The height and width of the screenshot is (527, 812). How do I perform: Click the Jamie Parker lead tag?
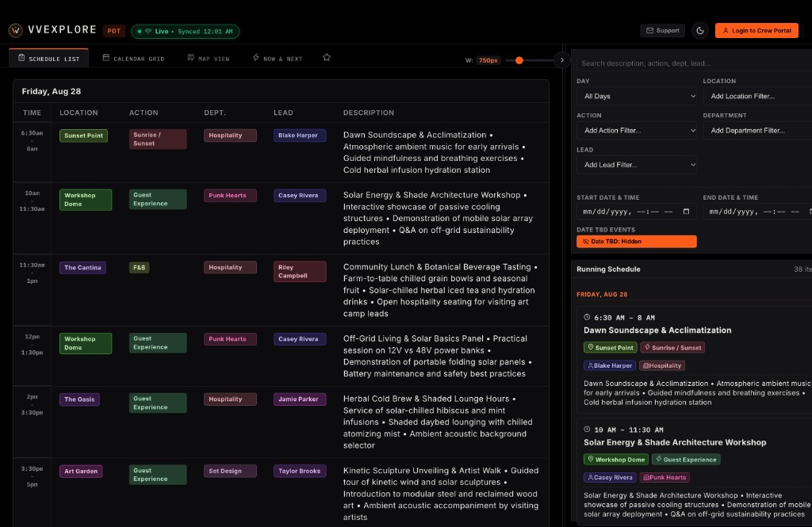coord(299,399)
